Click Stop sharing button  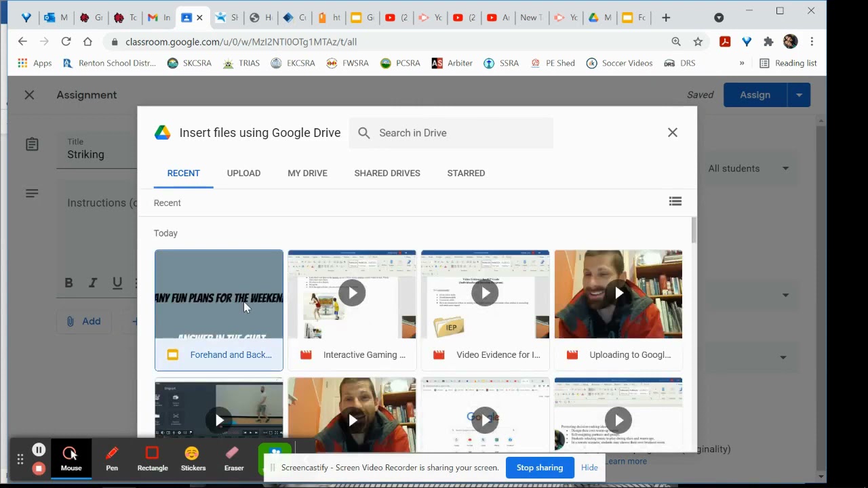(x=540, y=468)
